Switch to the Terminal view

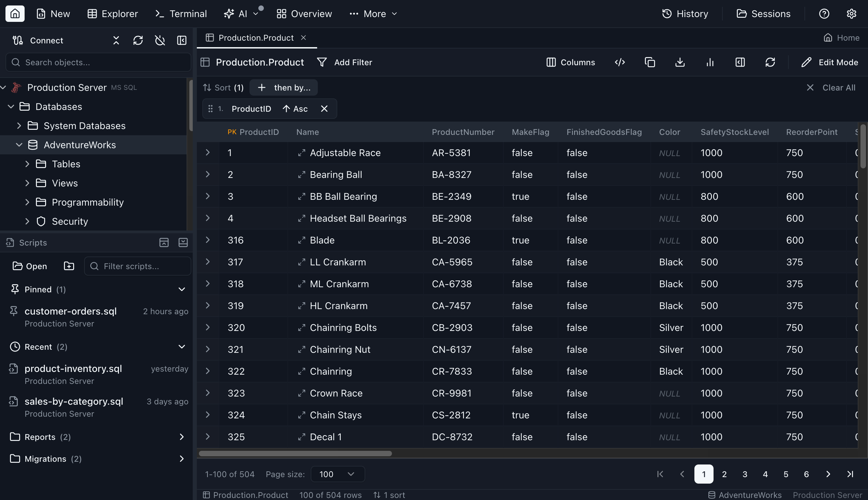click(x=181, y=14)
